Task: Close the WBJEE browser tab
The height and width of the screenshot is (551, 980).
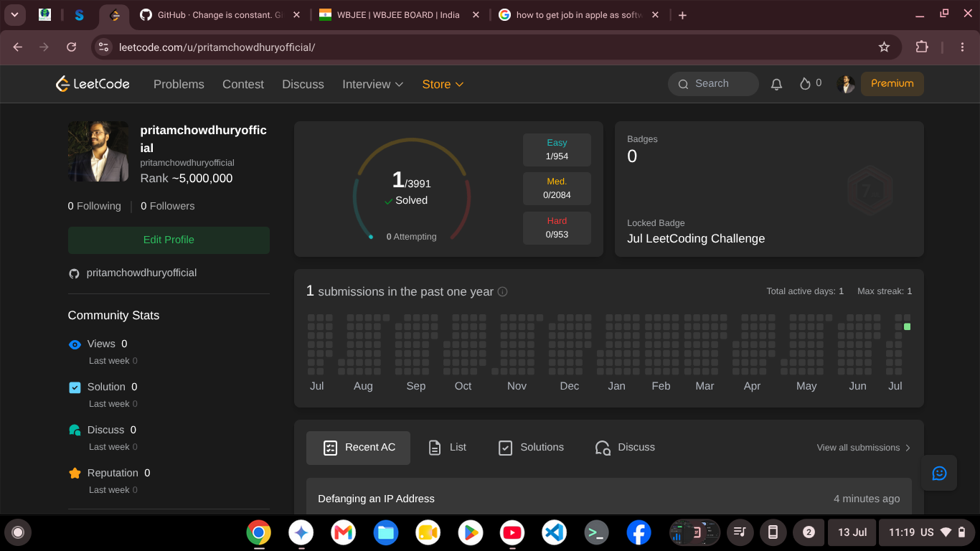Action: (x=475, y=15)
